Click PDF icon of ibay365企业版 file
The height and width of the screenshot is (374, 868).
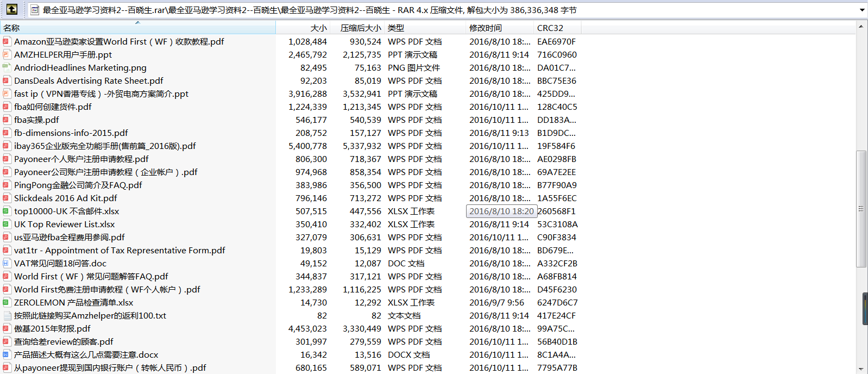click(7, 146)
